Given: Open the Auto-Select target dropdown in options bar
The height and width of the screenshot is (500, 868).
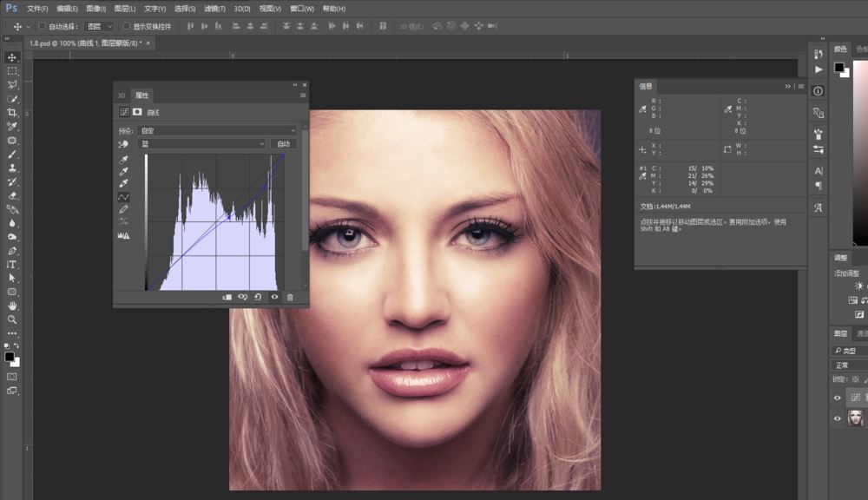Looking at the screenshot, I should pyautogui.click(x=99, y=26).
